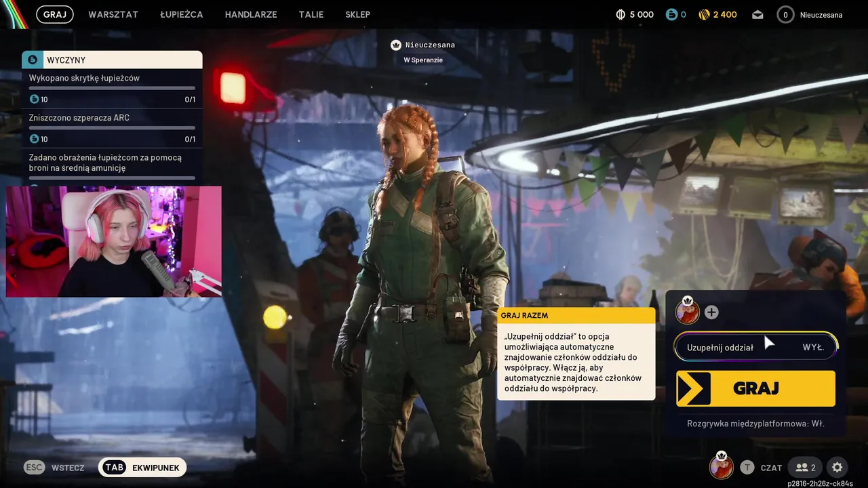Open the TALIE tab
Screen dimensions: 868x488
(311, 14)
